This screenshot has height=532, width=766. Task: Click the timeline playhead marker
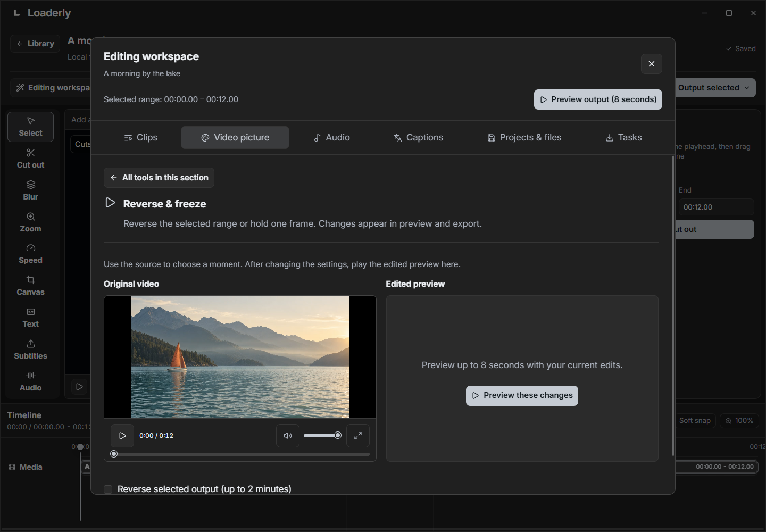tap(80, 447)
